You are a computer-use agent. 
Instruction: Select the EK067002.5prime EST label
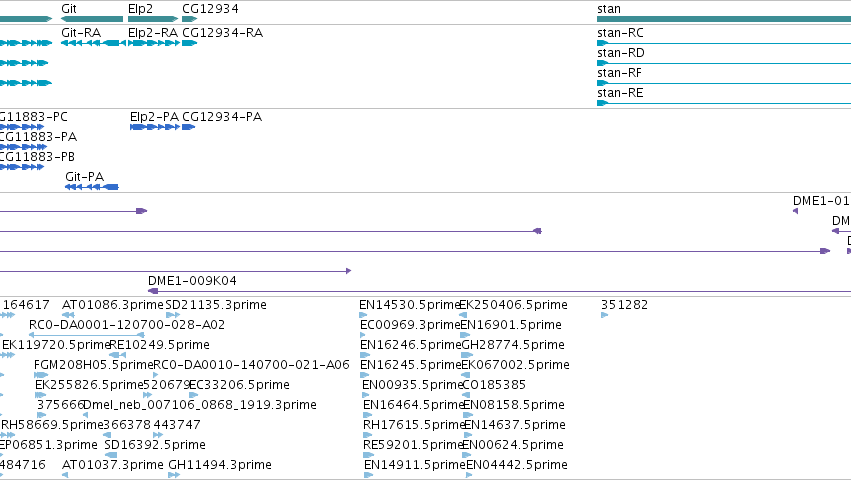(x=515, y=365)
